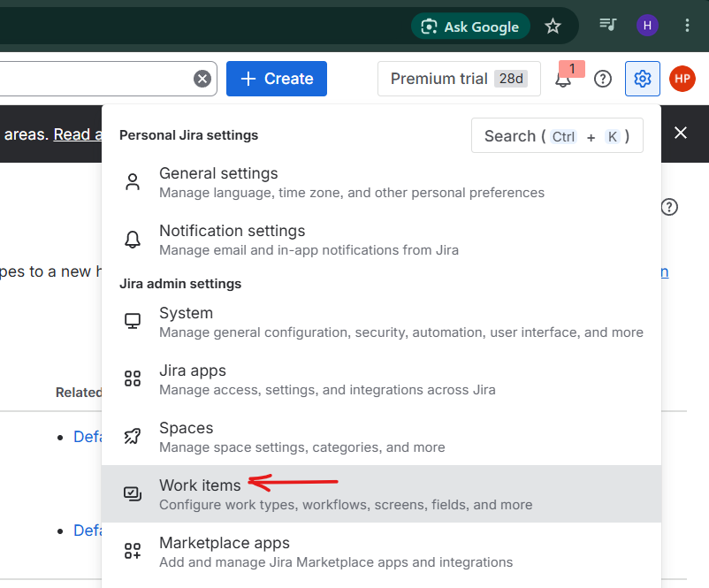Viewport: 709px width, 588px height.
Task: Open the Jira settings gear icon
Action: 642,79
